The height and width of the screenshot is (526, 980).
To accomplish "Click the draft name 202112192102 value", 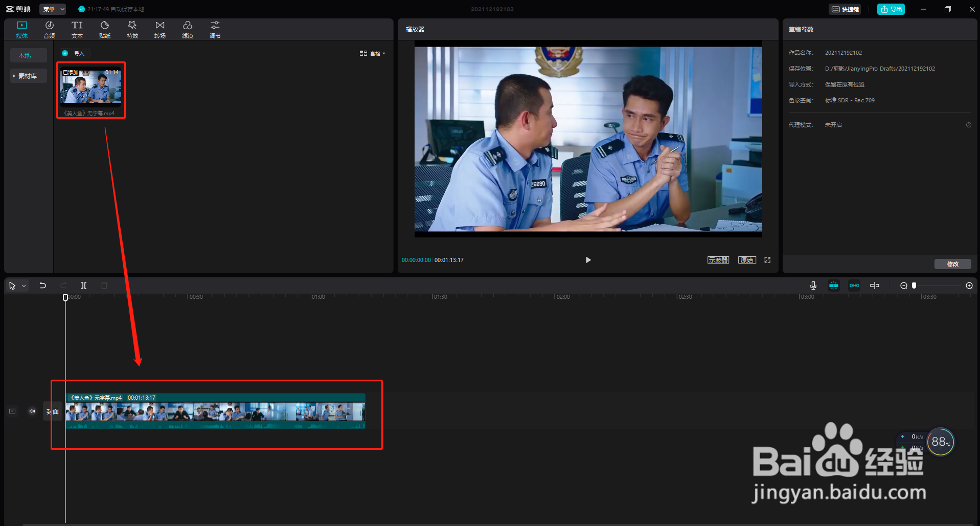I will coord(844,53).
